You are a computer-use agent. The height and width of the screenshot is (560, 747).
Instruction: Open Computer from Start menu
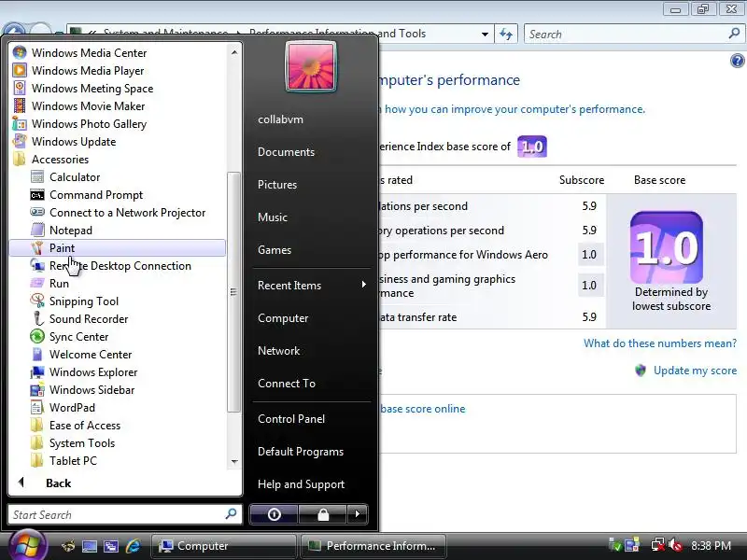click(283, 318)
